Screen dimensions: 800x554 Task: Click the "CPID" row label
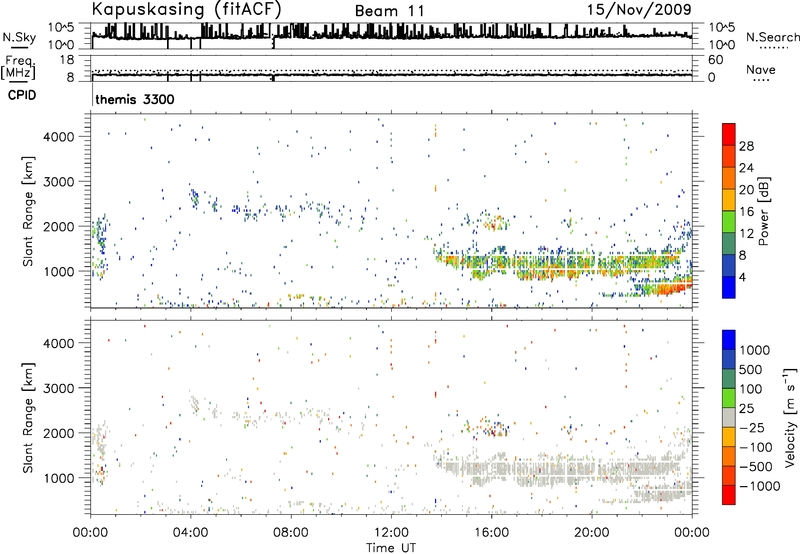[22, 95]
